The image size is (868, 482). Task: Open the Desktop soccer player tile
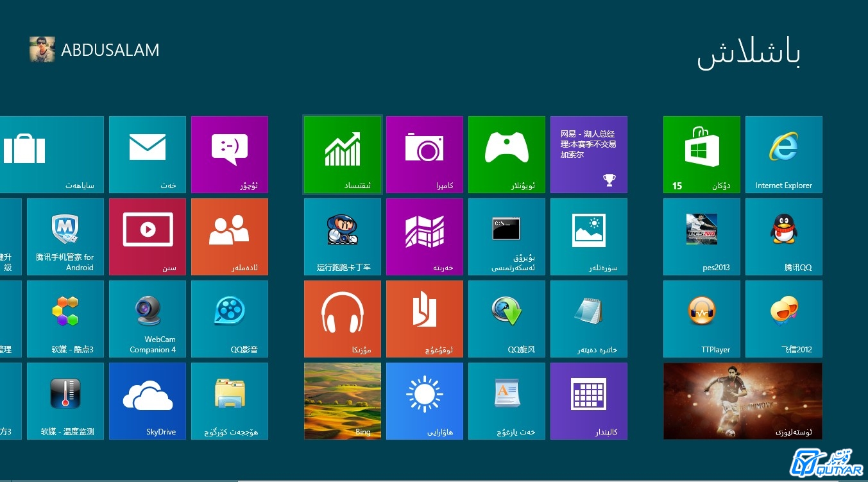(x=743, y=401)
